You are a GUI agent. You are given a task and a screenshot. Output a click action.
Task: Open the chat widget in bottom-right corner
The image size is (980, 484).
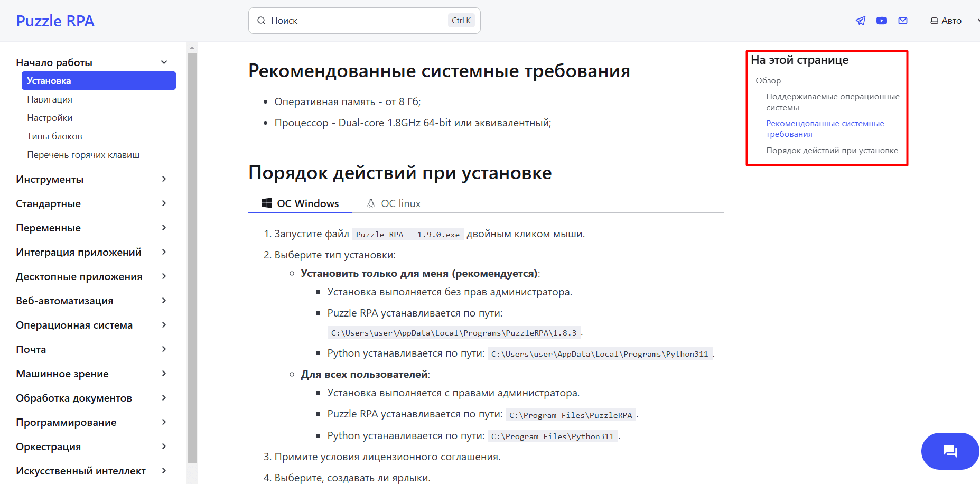coord(950,451)
